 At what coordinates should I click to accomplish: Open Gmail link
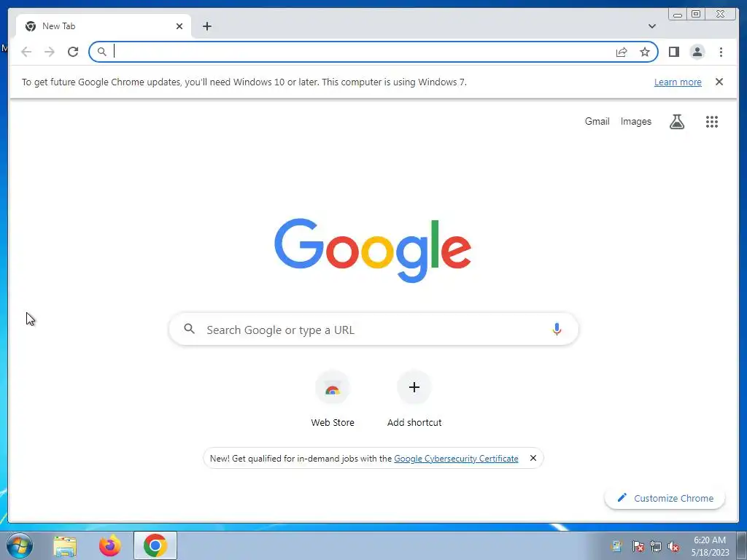pyautogui.click(x=597, y=122)
